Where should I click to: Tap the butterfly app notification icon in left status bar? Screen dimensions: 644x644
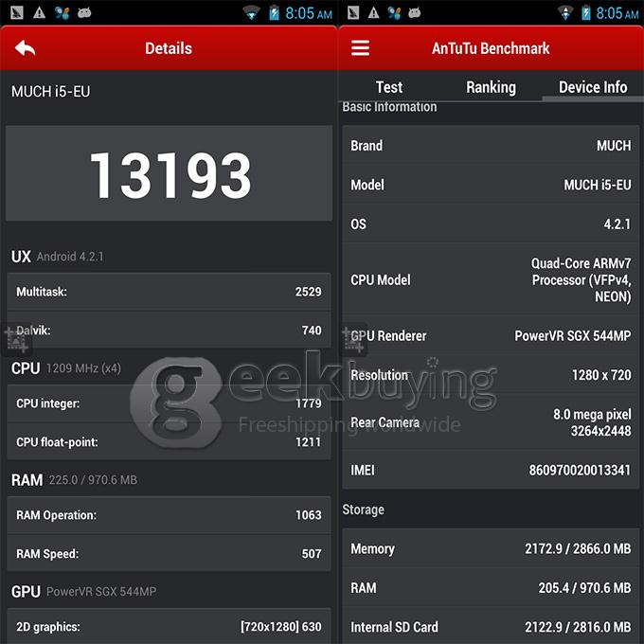pos(62,12)
